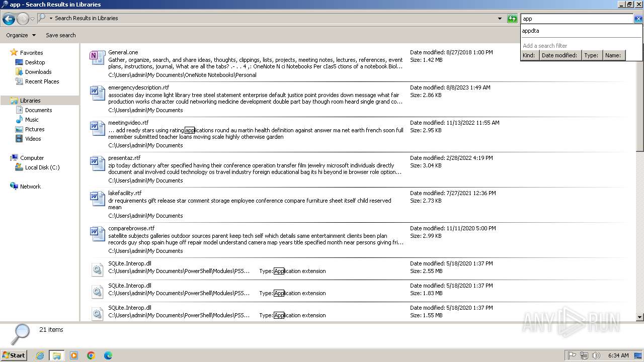Click the Word icon for meetingvideo.rtf
The width and height of the screenshot is (644, 362).
[97, 128]
